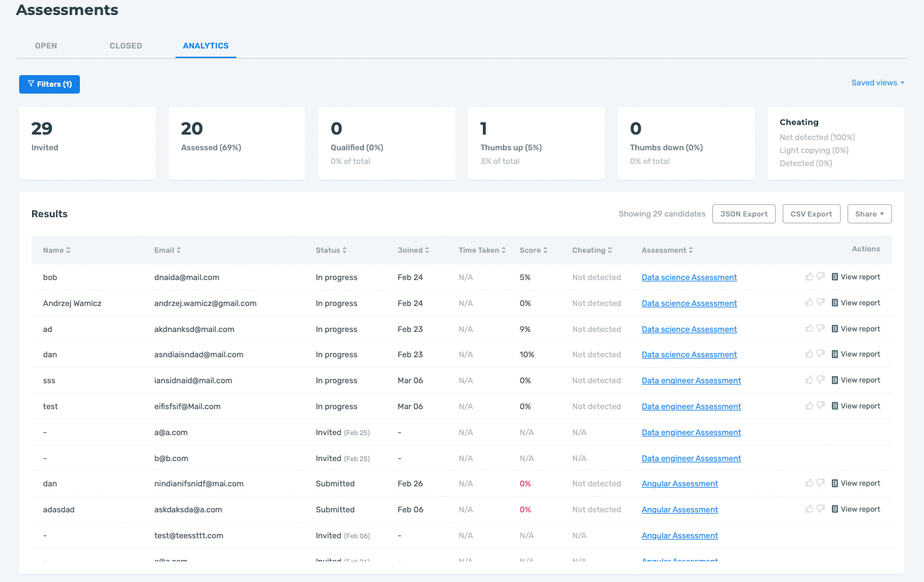This screenshot has width=924, height=582.
Task: Click the Thumbs up summary card
Action: pyautogui.click(x=536, y=143)
